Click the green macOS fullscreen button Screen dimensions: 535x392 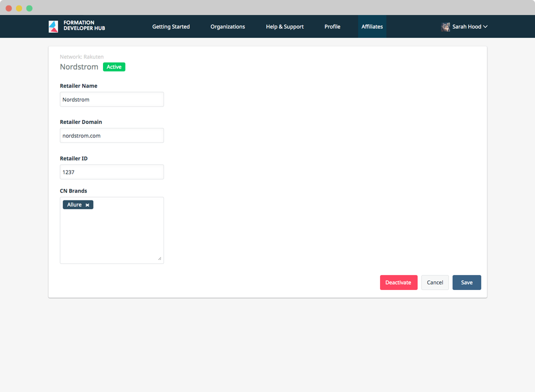pos(29,8)
